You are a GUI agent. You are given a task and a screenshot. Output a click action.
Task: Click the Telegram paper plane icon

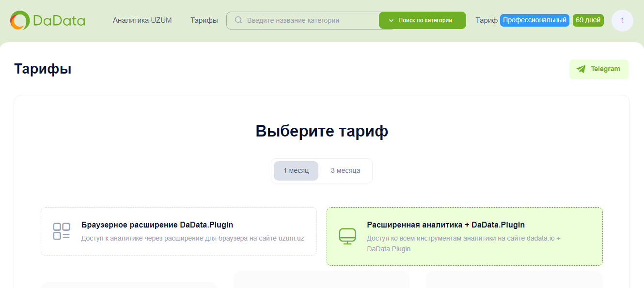(x=581, y=69)
